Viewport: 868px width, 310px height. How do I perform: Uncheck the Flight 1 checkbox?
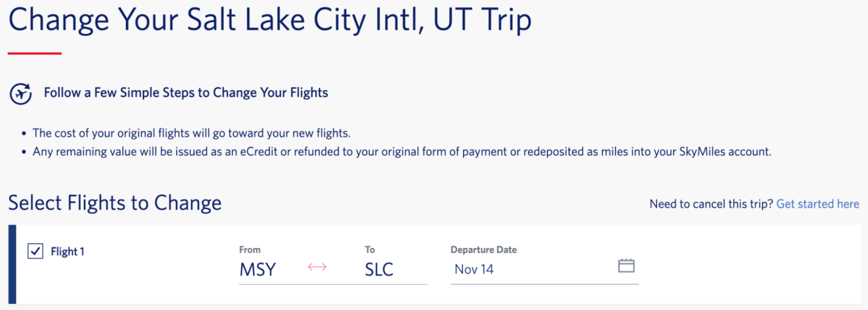click(x=36, y=251)
